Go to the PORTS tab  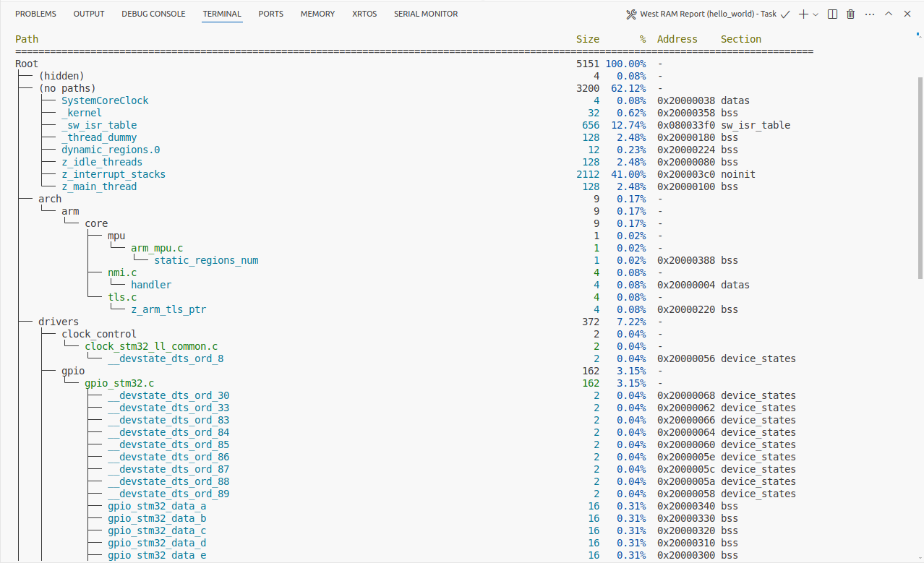271,14
